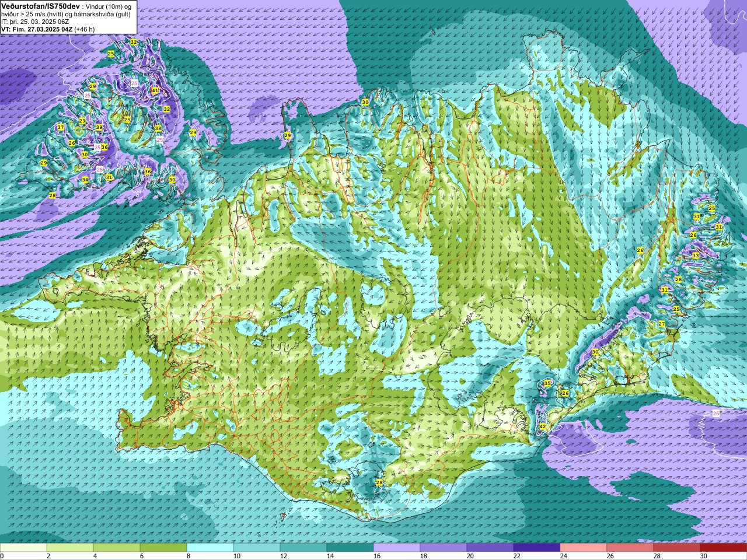Click the red 28–30 m/s legend swatch
The width and height of the screenshot is (747, 560).
click(677, 548)
